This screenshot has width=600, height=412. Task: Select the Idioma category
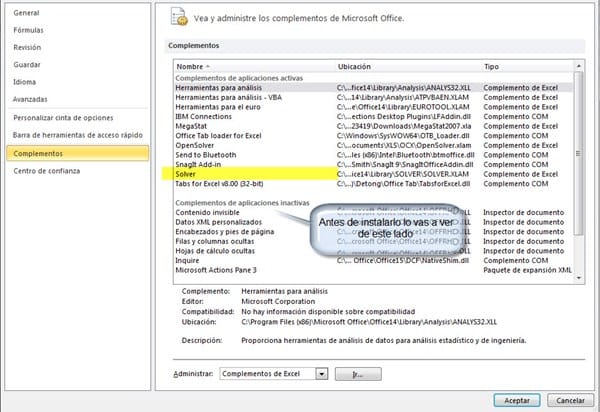click(x=24, y=82)
